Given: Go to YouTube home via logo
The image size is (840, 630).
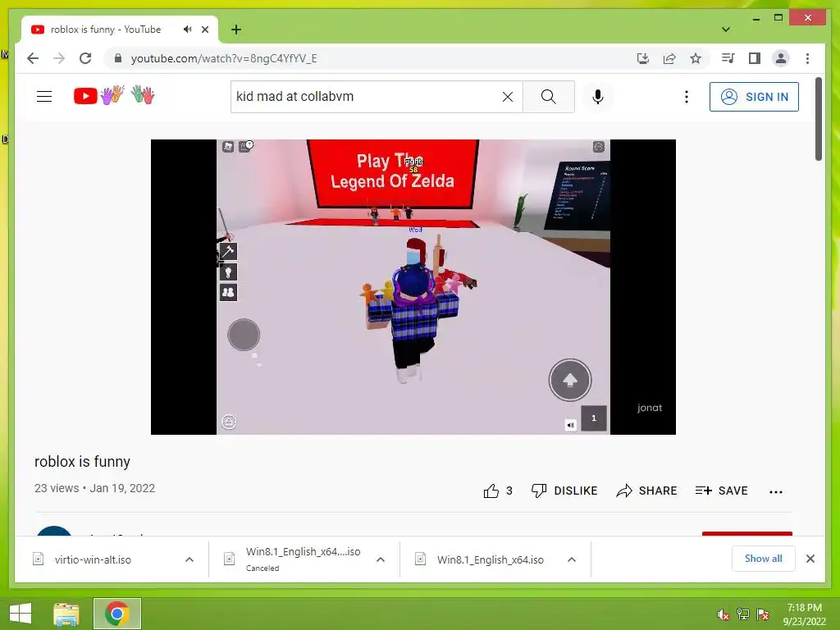Looking at the screenshot, I should point(114,95).
